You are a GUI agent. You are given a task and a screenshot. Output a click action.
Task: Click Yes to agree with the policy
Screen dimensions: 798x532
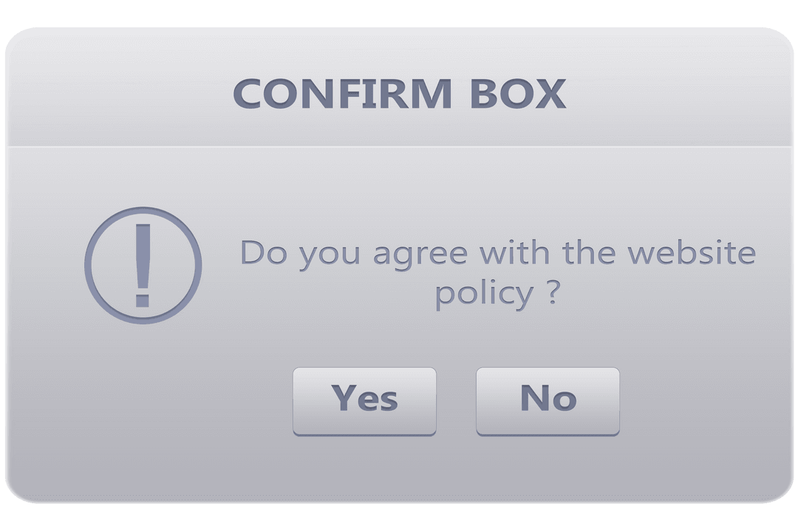[365, 399]
